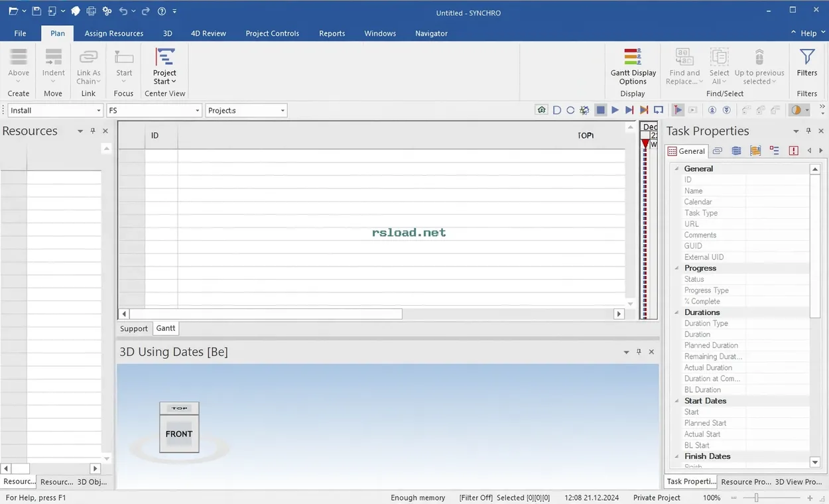Pin the Task Properties panel
829x504 pixels.
pyautogui.click(x=808, y=131)
